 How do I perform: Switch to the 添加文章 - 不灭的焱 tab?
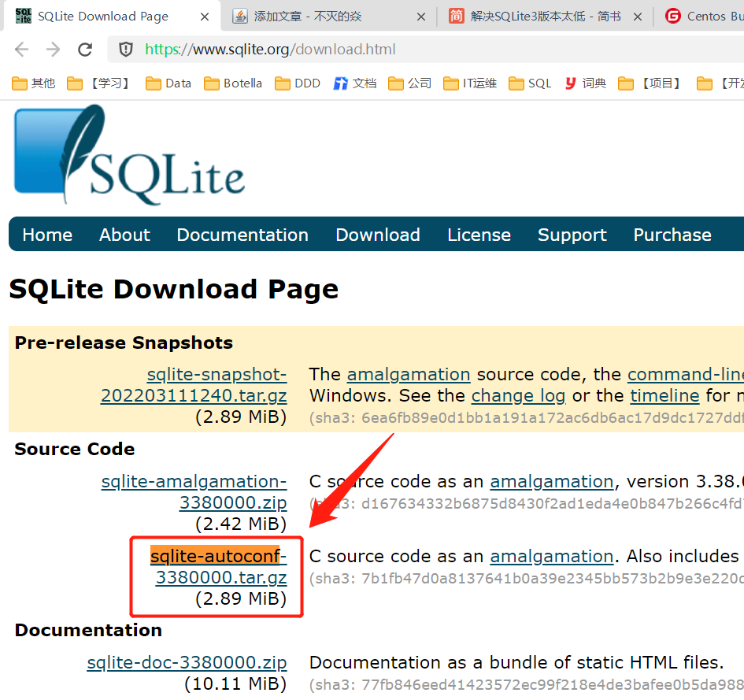[328, 17]
